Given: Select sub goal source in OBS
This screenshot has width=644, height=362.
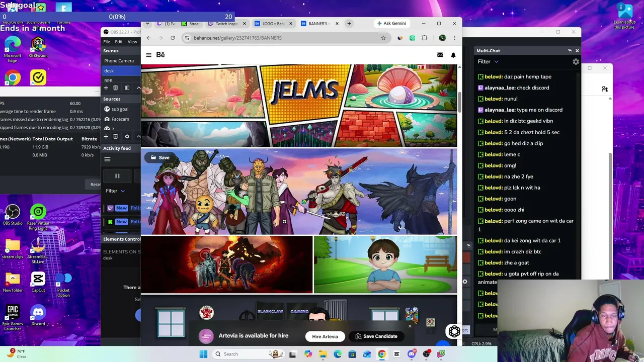Looking at the screenshot, I should [x=121, y=109].
